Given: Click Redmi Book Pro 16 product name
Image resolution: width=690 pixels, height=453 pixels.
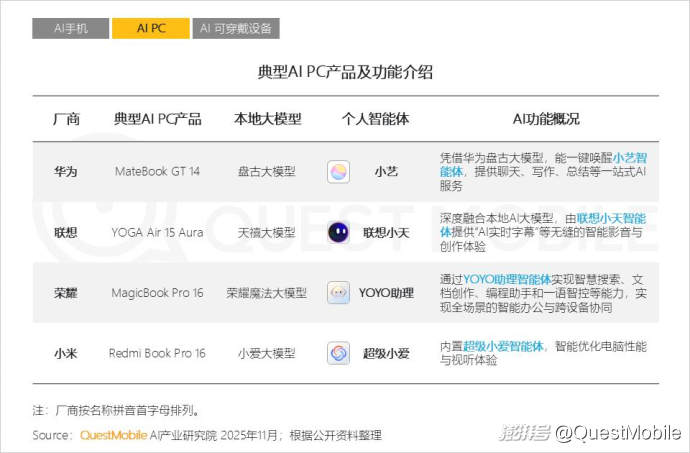Looking at the screenshot, I should (x=157, y=353).
